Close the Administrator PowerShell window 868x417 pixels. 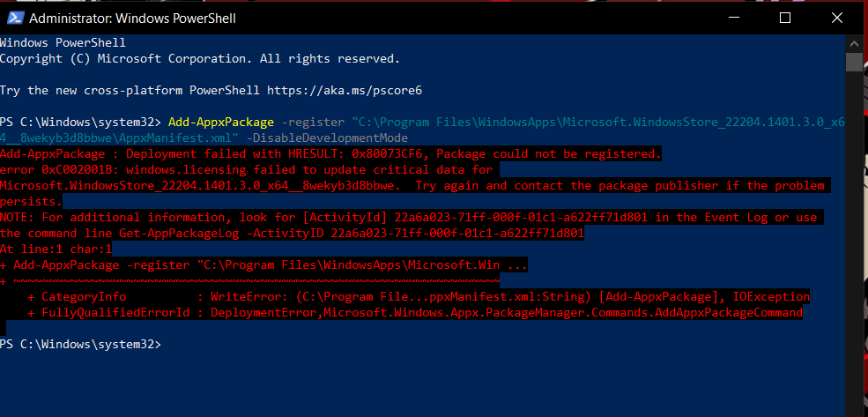[x=836, y=19]
